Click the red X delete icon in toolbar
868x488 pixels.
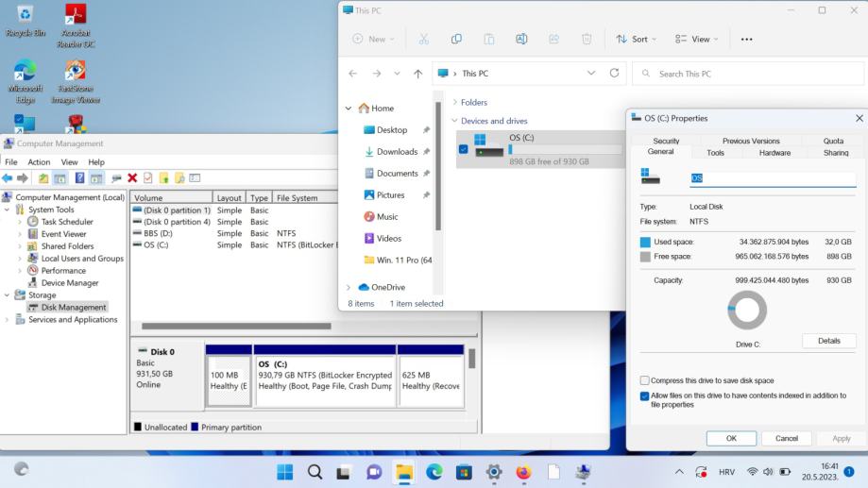132,178
